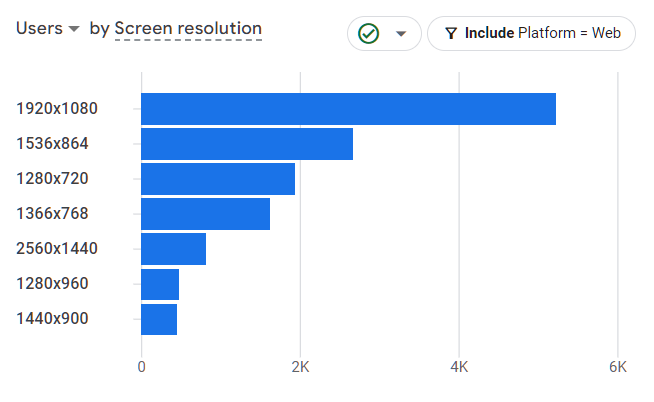654x402 pixels.
Task: Open the Users metric dropdown arrow
Action: click(x=74, y=29)
